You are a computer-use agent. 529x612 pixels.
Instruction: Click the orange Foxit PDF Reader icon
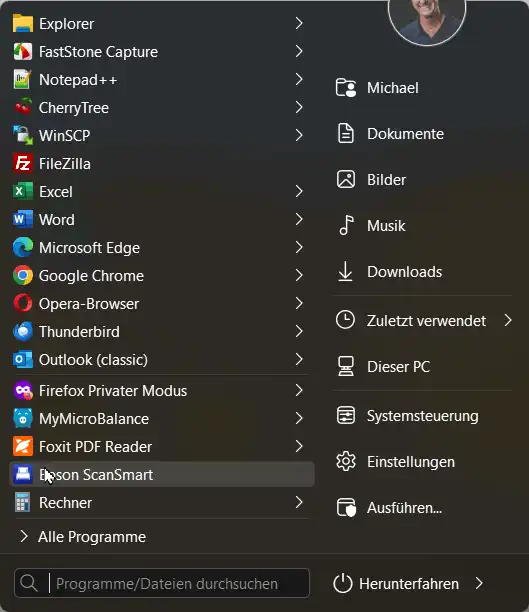23,447
